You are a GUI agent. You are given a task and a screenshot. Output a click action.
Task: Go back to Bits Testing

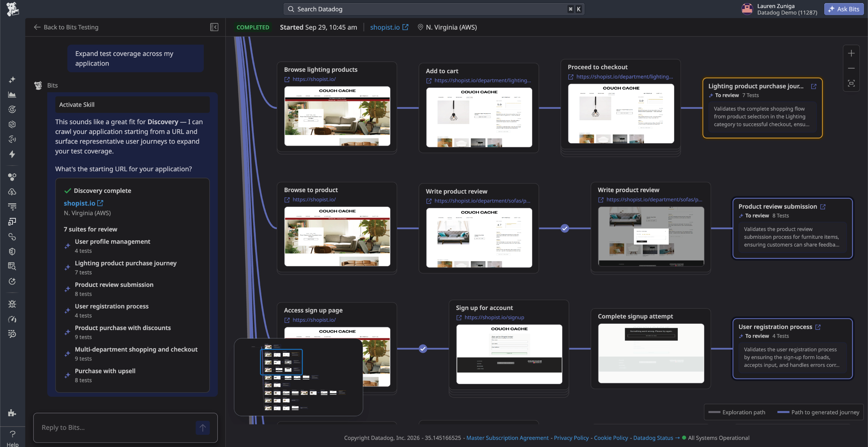(66, 27)
